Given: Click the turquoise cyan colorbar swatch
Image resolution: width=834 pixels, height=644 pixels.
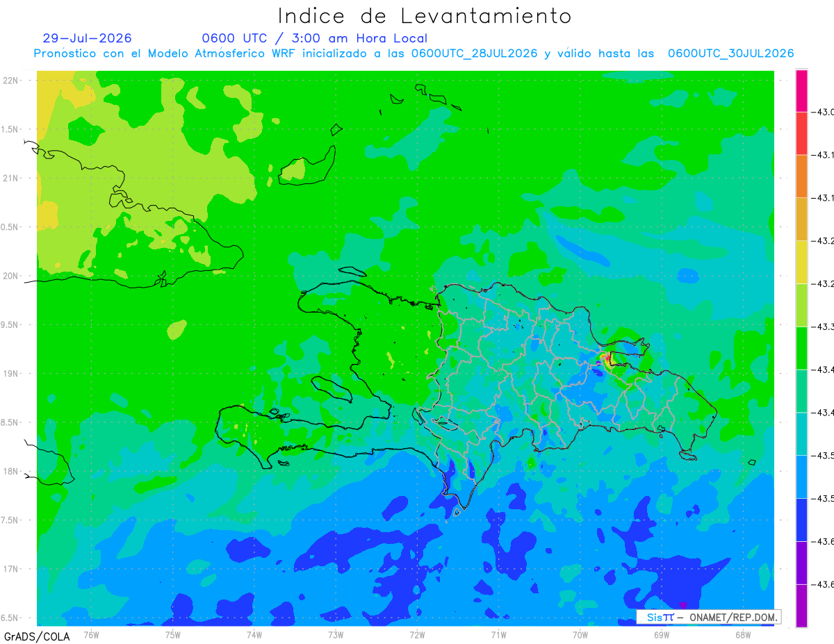Looking at the screenshot, I should (x=801, y=434).
